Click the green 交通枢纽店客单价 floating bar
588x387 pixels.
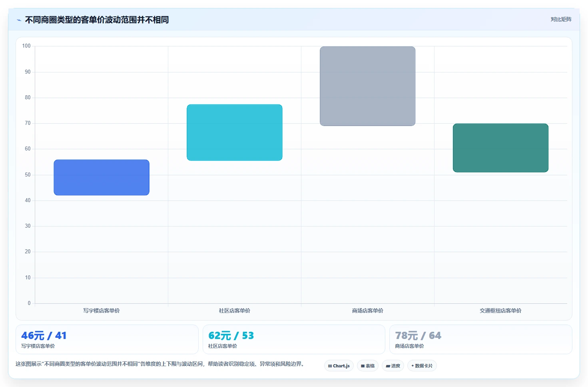(500, 148)
